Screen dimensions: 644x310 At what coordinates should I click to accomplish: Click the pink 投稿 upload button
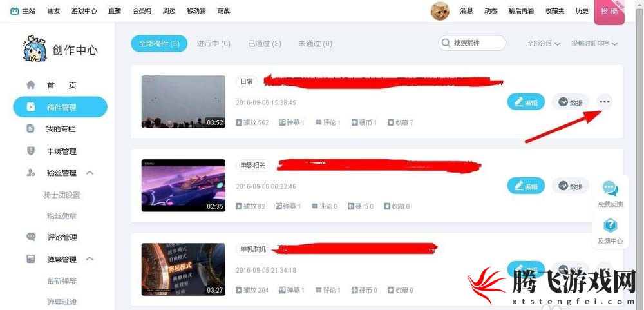point(609,12)
